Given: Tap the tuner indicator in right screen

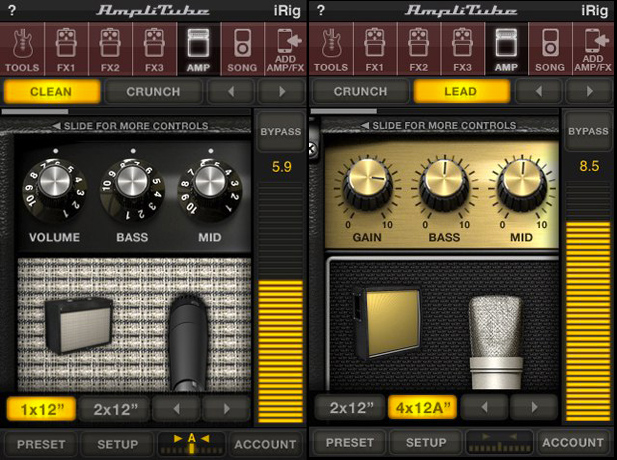Looking at the screenshot, I should pyautogui.click(x=499, y=442).
